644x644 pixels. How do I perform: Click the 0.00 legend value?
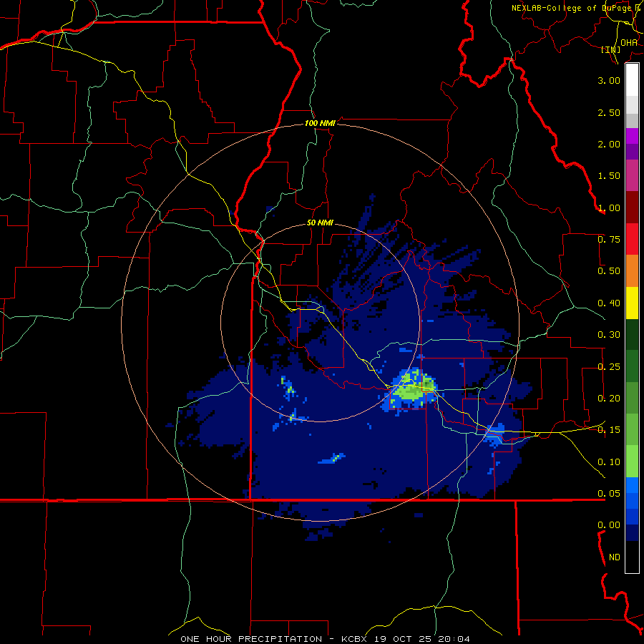(x=609, y=525)
